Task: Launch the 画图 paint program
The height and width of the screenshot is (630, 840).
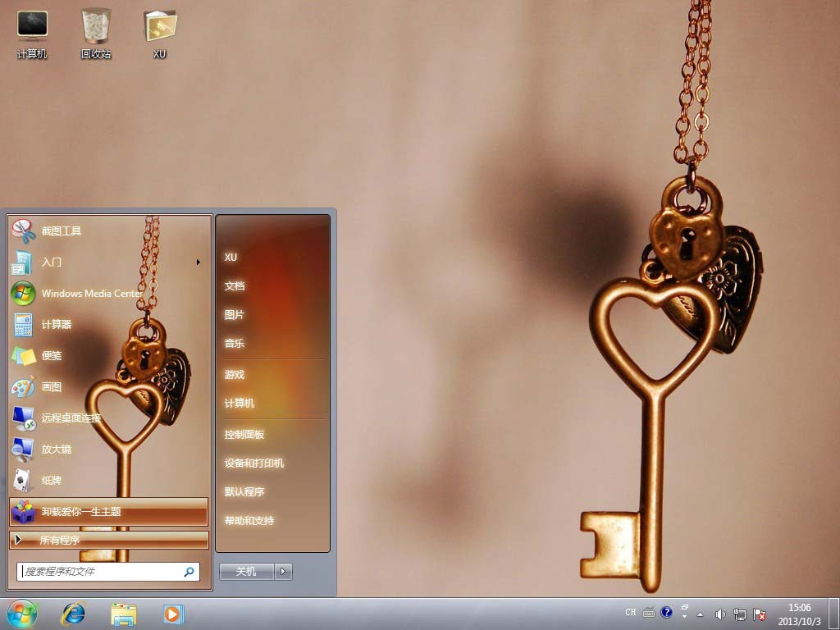Action: [52, 387]
